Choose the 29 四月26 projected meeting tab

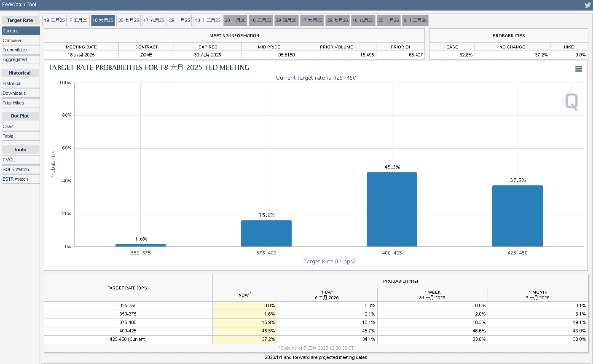point(286,20)
